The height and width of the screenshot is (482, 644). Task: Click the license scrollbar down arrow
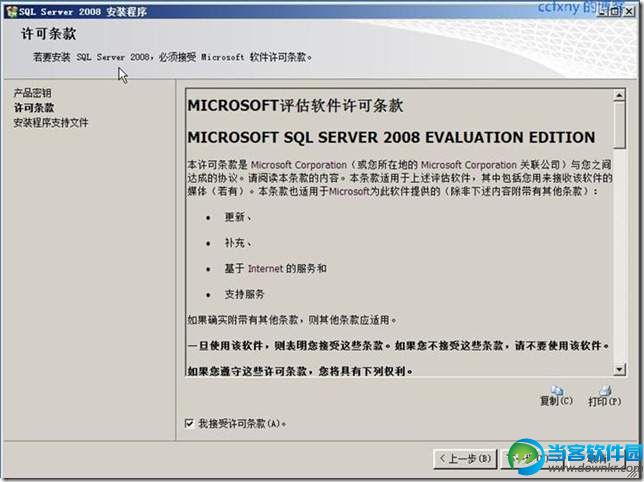click(x=619, y=369)
